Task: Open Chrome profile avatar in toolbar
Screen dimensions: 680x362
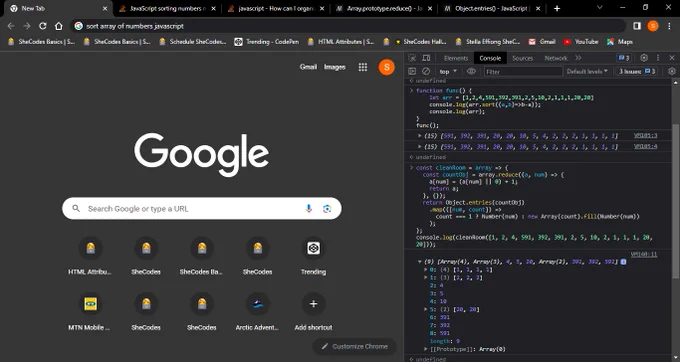Action: (x=653, y=26)
